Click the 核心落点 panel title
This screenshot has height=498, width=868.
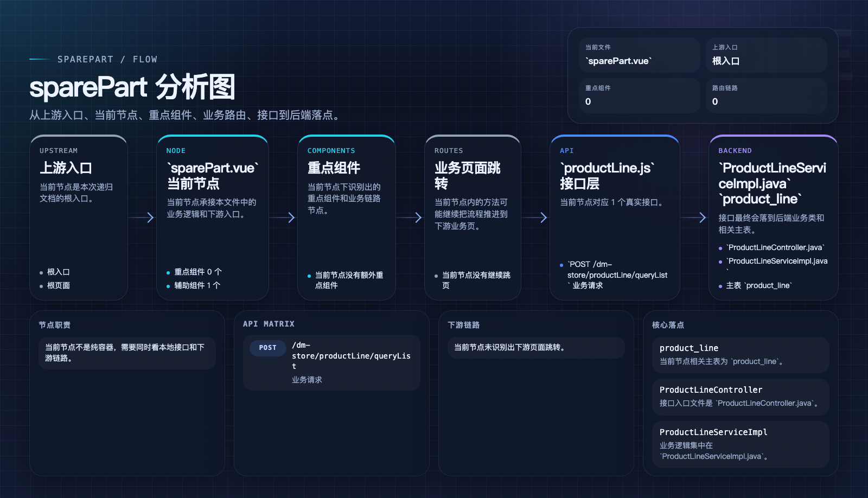coord(668,325)
